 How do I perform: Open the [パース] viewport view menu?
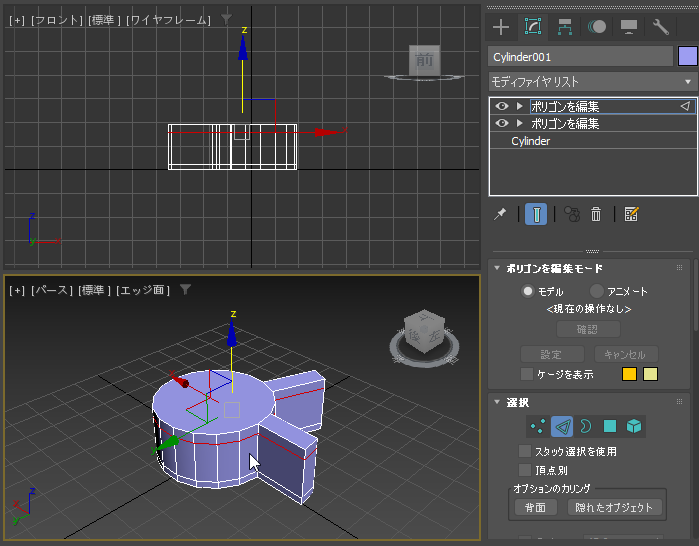(x=52, y=291)
